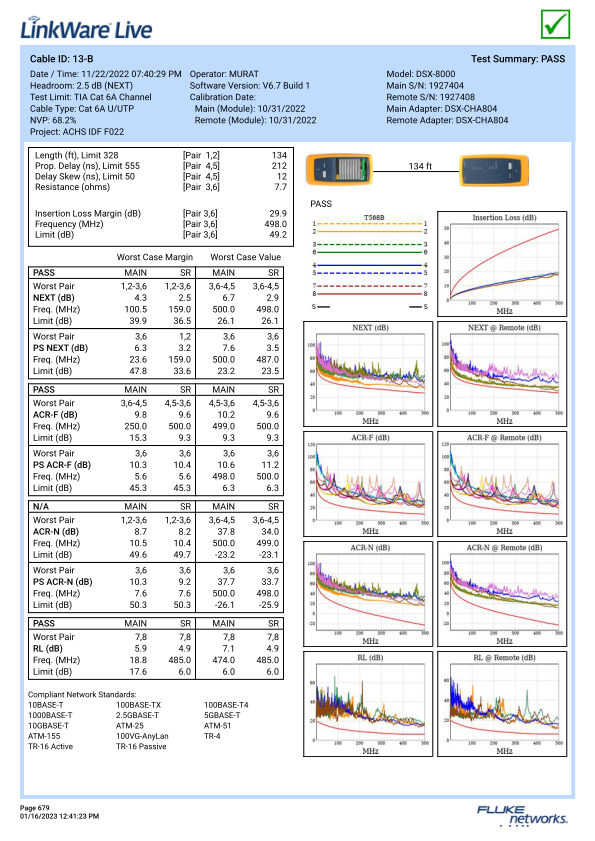Open the RL @ Remote graph

[502, 704]
